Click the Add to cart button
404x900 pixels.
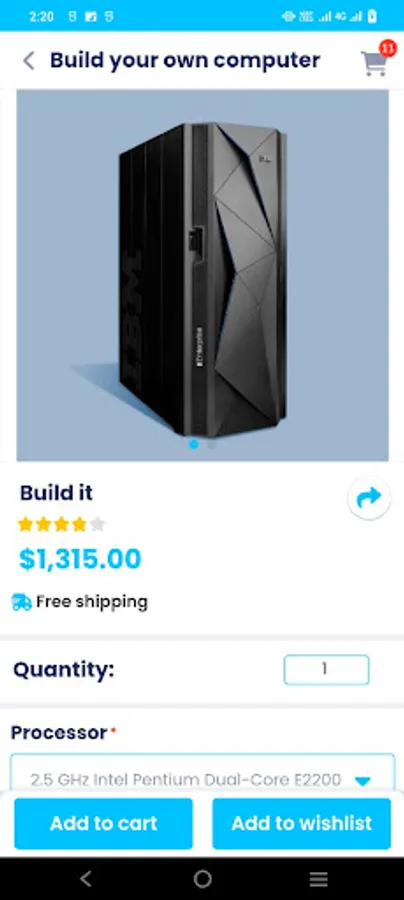coord(103,824)
